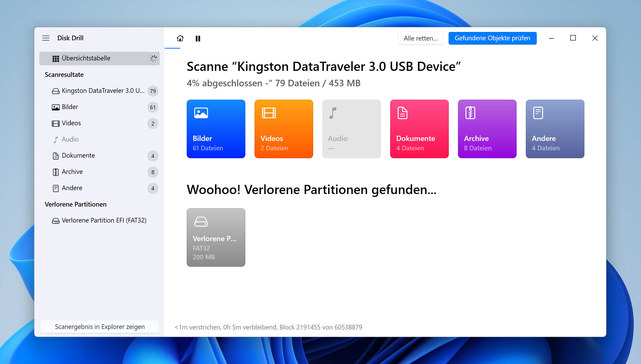This screenshot has width=641, height=364.
Task: Click the Übersichtstabelle grid icon
Action: point(56,59)
